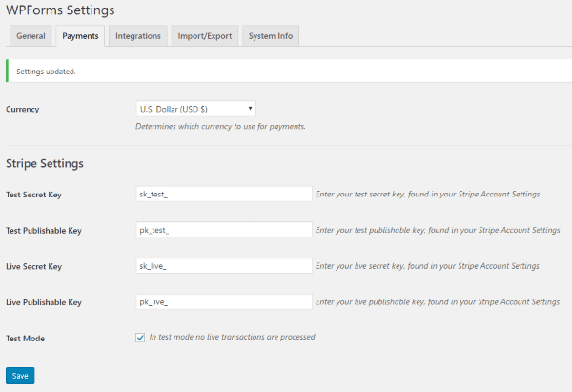Click the 'In test mode' checkbox description text
Image resolution: width=572 pixels, height=392 pixels.
pos(232,337)
